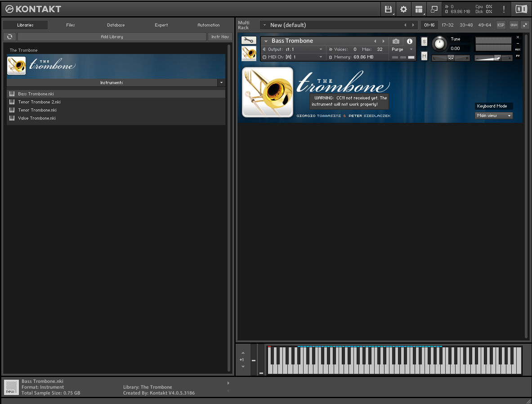Open the multi preset dropdown arrow
Screen dimensions: 532x404
coord(264,25)
